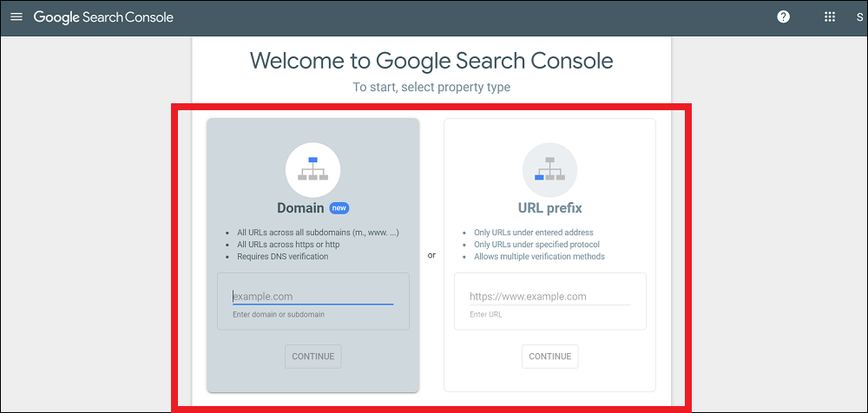This screenshot has width=868, height=413.
Task: Open the account avatar labeled S
Action: (859, 17)
